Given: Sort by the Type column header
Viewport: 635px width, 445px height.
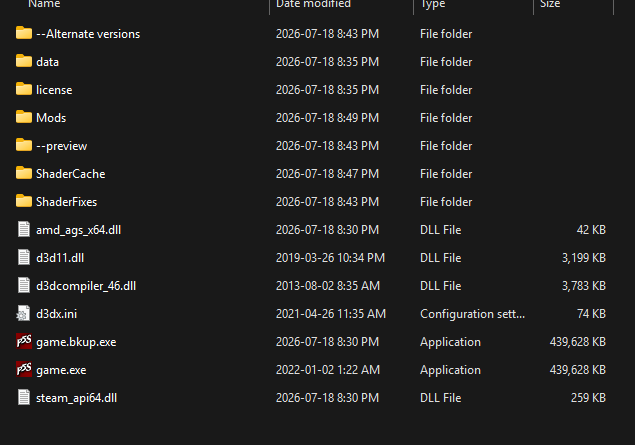Looking at the screenshot, I should [433, 4].
